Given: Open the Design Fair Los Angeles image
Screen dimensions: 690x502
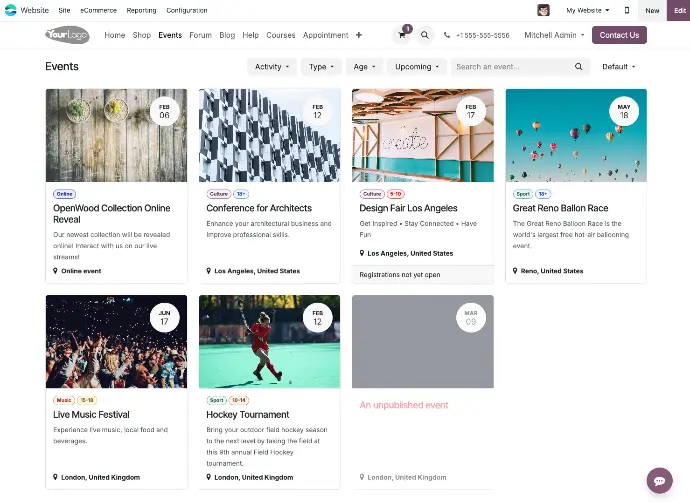Looking at the screenshot, I should 423,136.
